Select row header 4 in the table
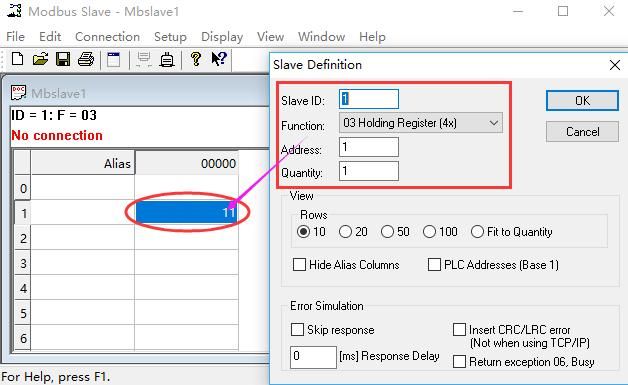Screen dimensions: 628x385 23,288
